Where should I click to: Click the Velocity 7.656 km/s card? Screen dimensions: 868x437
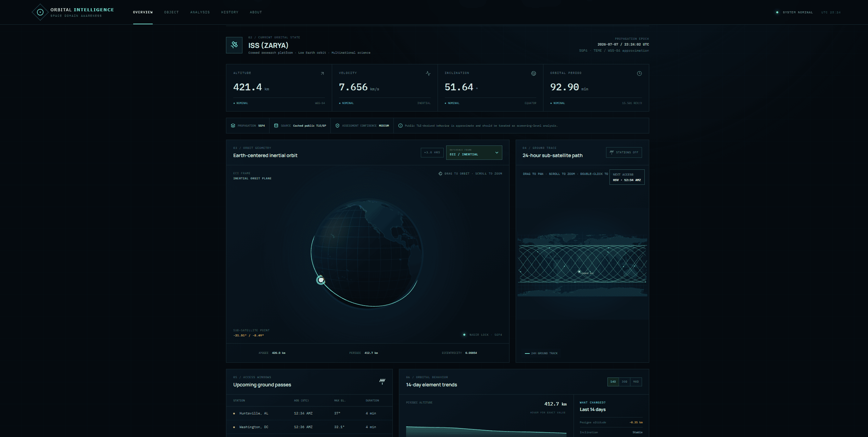click(x=385, y=88)
